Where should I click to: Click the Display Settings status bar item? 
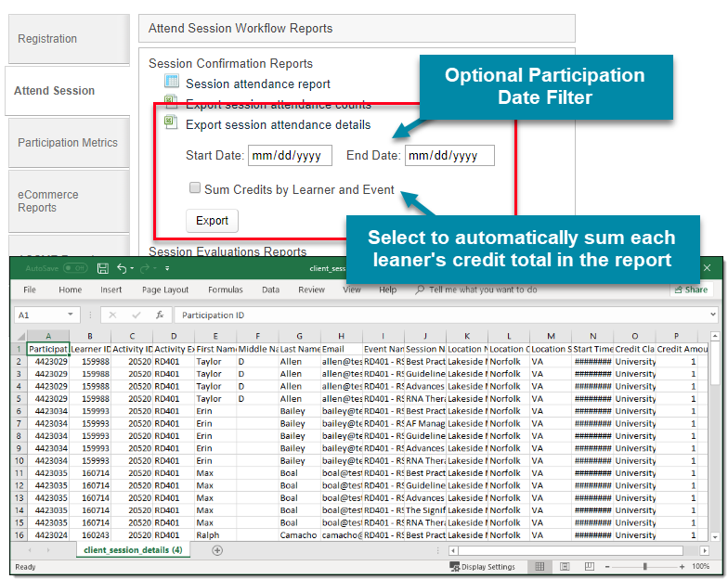483,566
